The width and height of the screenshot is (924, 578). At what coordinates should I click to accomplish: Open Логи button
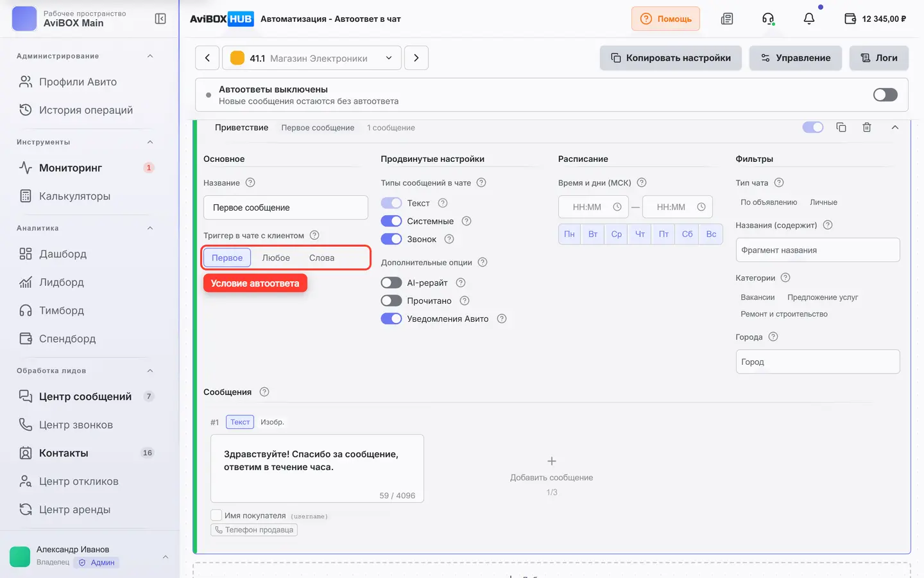879,58
